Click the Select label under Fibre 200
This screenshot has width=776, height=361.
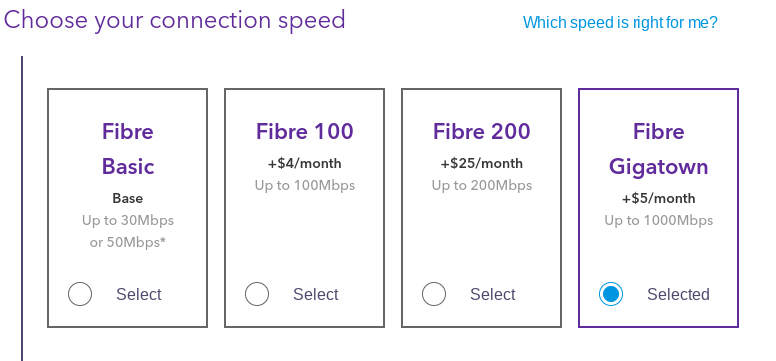pyautogui.click(x=493, y=294)
